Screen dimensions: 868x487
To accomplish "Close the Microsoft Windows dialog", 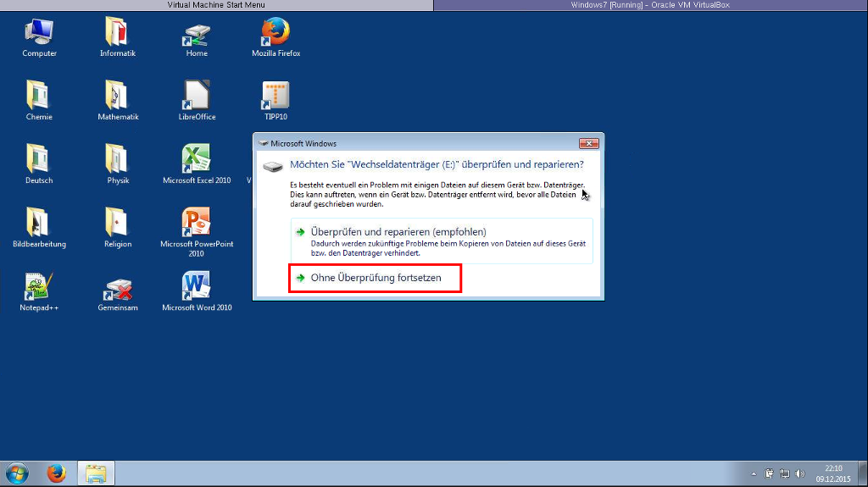I will coord(588,144).
